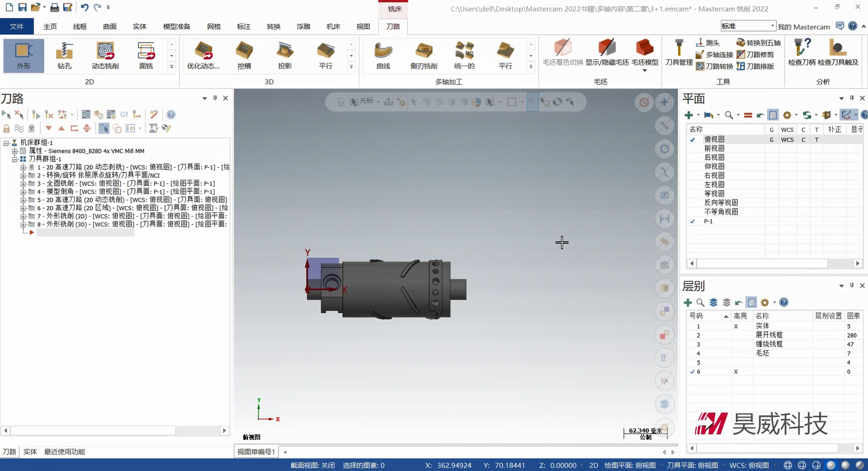Image resolution: width=868 pixels, height=471 pixels.
Task: Expand the 2D toolpath gallery
Action: pyautogui.click(x=171, y=67)
